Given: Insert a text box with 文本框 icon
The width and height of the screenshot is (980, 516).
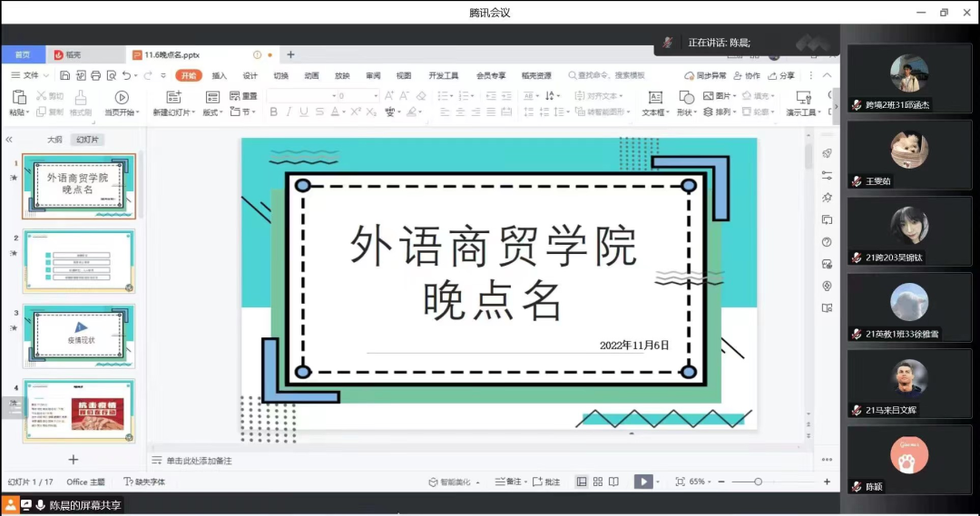Looking at the screenshot, I should click(654, 97).
